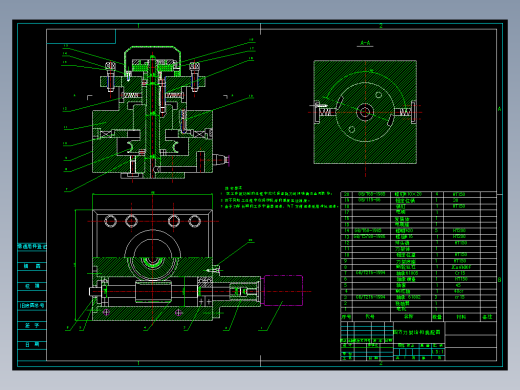Viewport: 520px width, 390px height.
Task: Click the "描图" cell in left margin strip
Action: [x=32, y=266]
